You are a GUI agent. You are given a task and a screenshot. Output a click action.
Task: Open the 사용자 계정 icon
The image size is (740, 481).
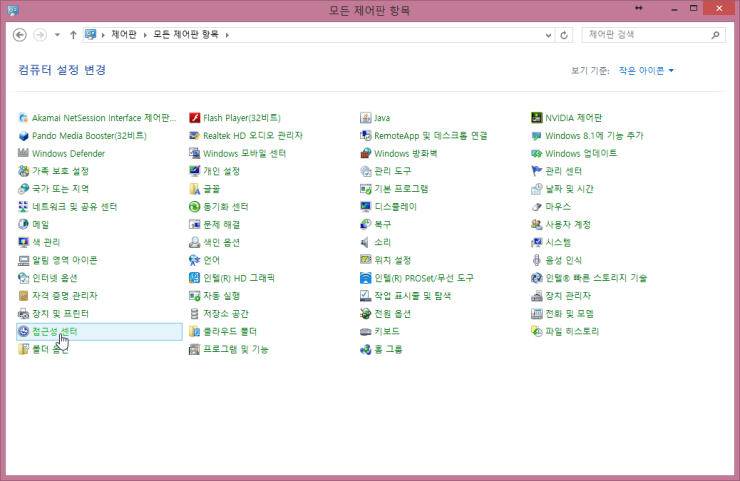(536, 225)
